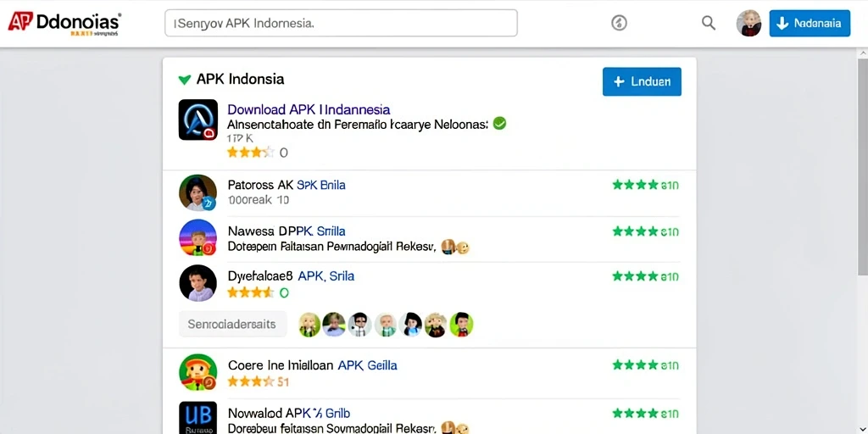The height and width of the screenshot is (434, 868).
Task: Click the search magnifier icon in header
Action: [709, 23]
